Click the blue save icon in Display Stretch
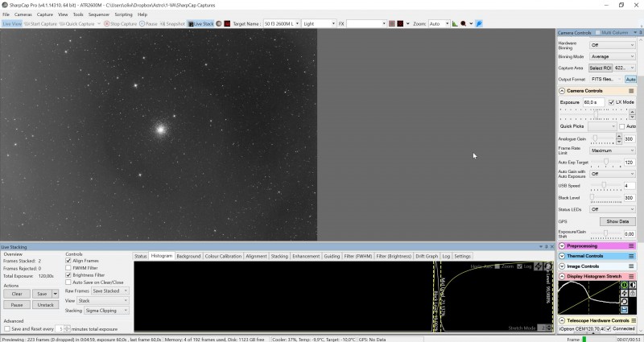644x342 pixels. pos(624,310)
